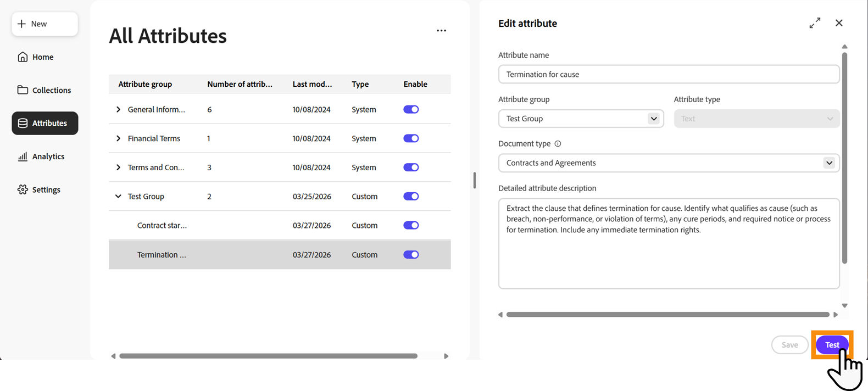Screen dimensions: 868x391
Task: Click the edit panel scroll up arrow
Action: click(x=844, y=47)
